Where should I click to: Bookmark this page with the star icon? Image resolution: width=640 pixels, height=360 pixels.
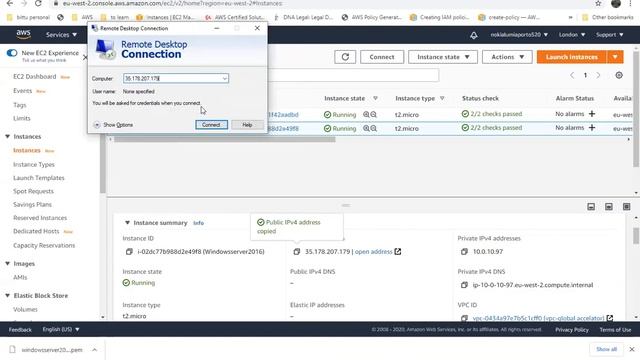coord(598,4)
